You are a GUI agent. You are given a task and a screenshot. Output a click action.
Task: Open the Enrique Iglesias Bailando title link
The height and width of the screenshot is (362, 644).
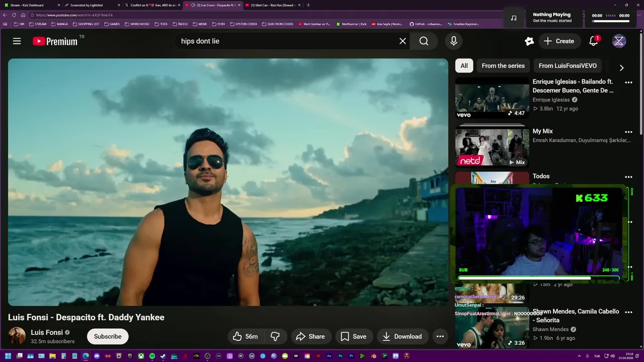click(573, 86)
